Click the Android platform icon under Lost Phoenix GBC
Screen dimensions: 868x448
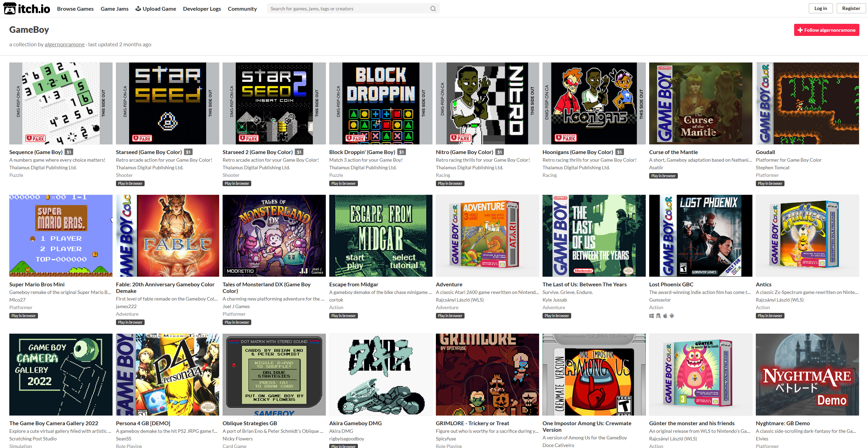[x=672, y=316]
